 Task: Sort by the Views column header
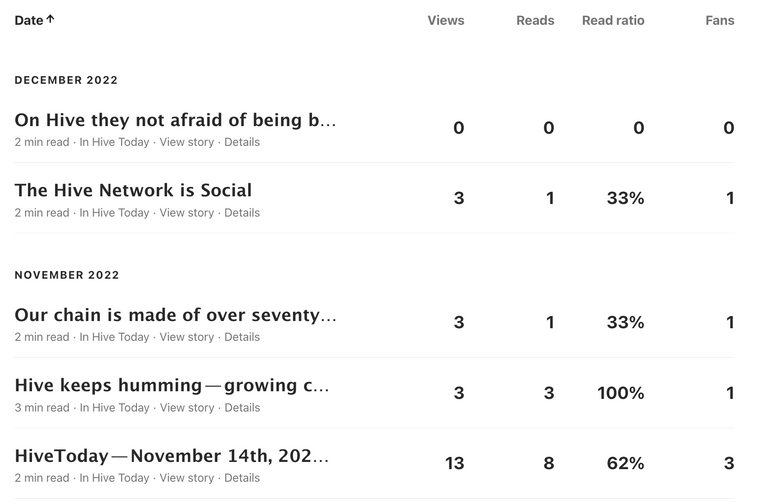point(446,20)
